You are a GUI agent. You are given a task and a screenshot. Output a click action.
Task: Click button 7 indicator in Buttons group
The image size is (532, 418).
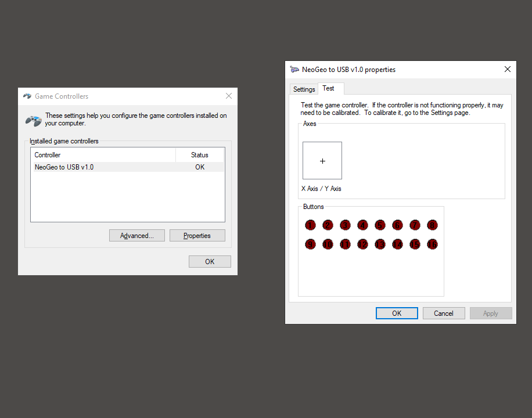click(x=415, y=225)
